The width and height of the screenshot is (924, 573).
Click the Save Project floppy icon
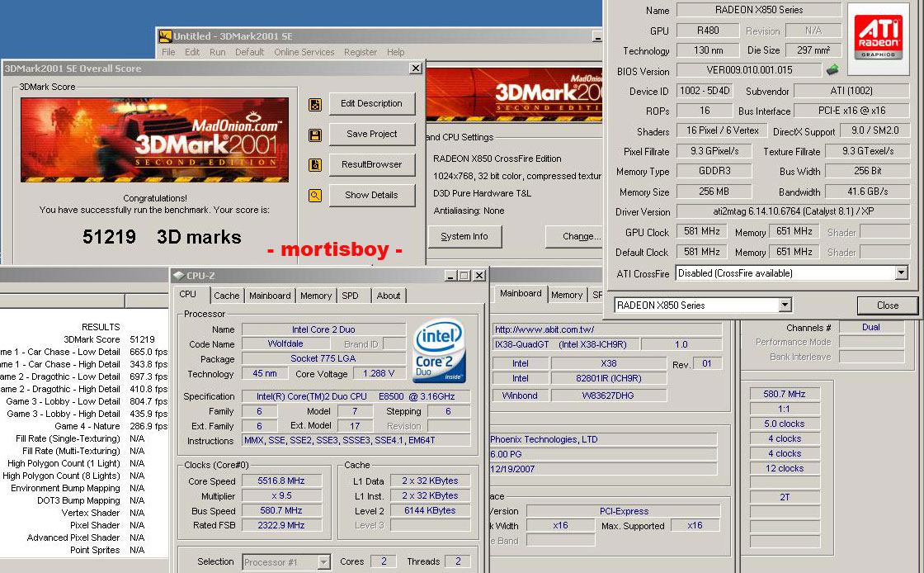[x=315, y=135]
